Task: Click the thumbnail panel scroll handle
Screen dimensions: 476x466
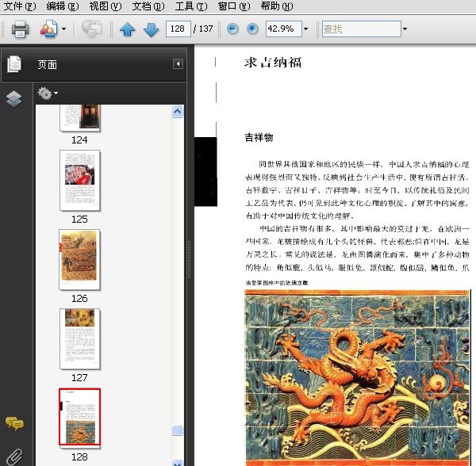Action: click(177, 430)
